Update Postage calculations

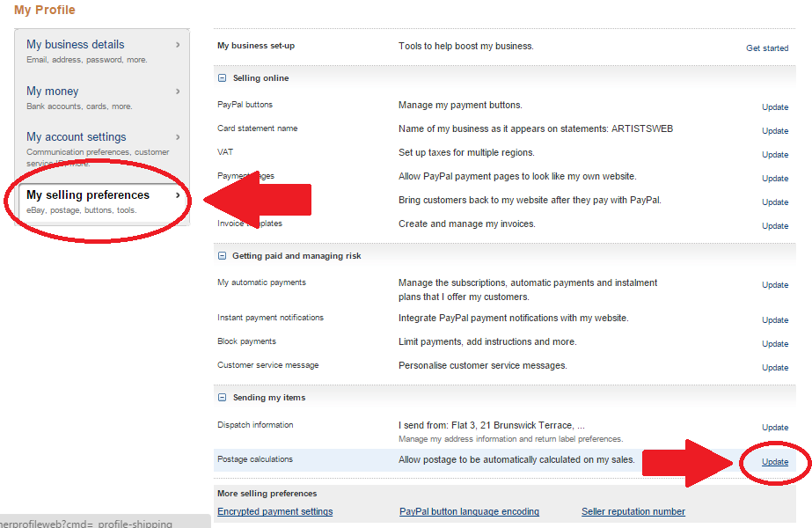774,462
